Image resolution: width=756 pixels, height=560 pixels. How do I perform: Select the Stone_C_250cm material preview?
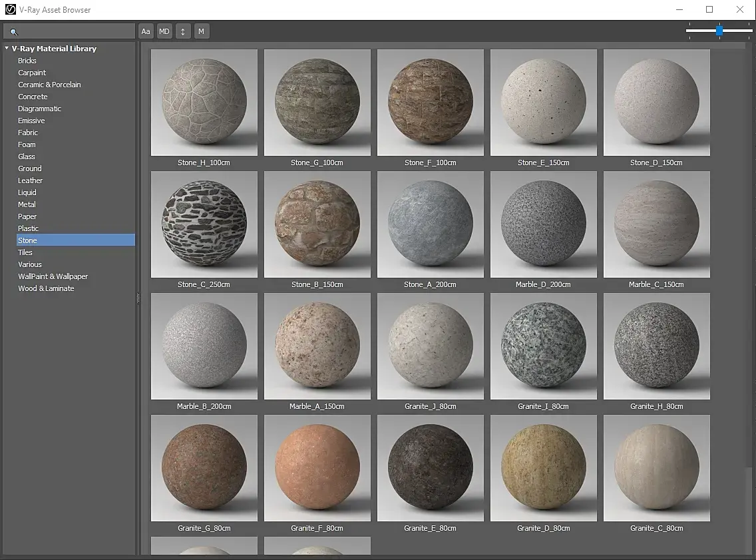tap(204, 224)
